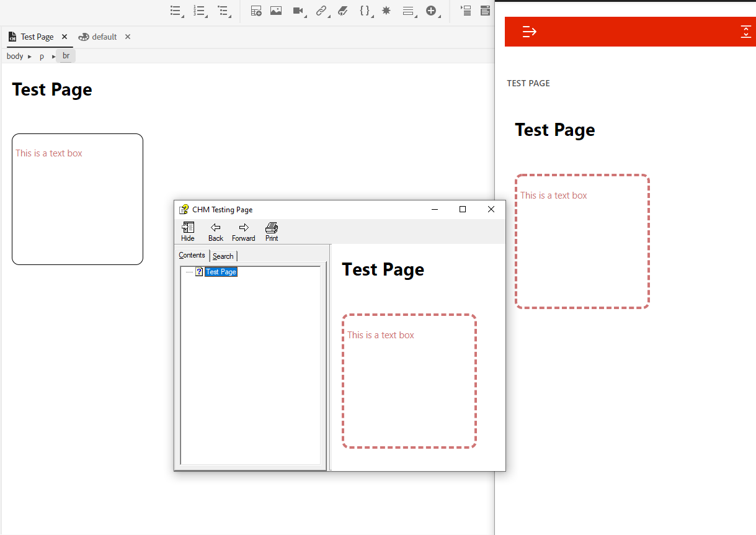Select the code snippet tool
Viewport: 756px width, 535px height.
pos(365,11)
